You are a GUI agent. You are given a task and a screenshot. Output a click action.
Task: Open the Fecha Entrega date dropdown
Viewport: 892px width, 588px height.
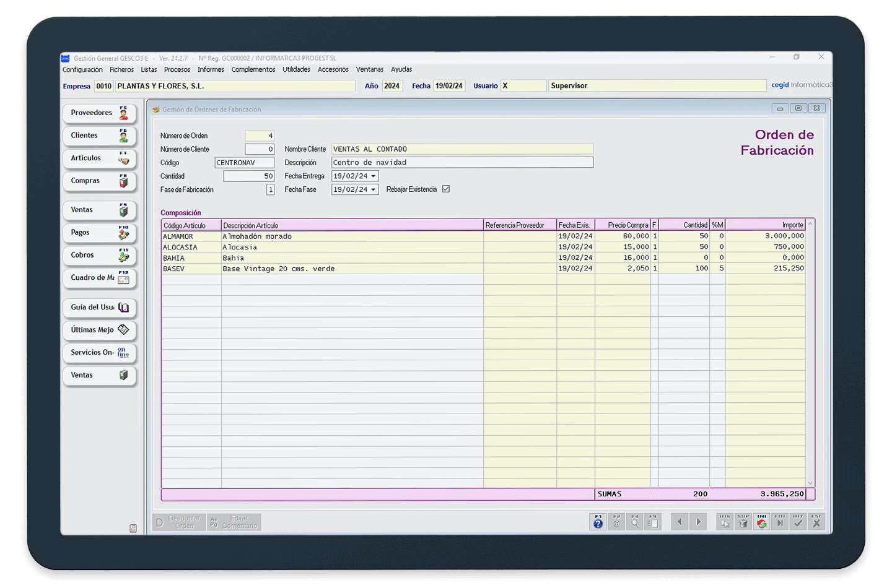pyautogui.click(x=374, y=176)
